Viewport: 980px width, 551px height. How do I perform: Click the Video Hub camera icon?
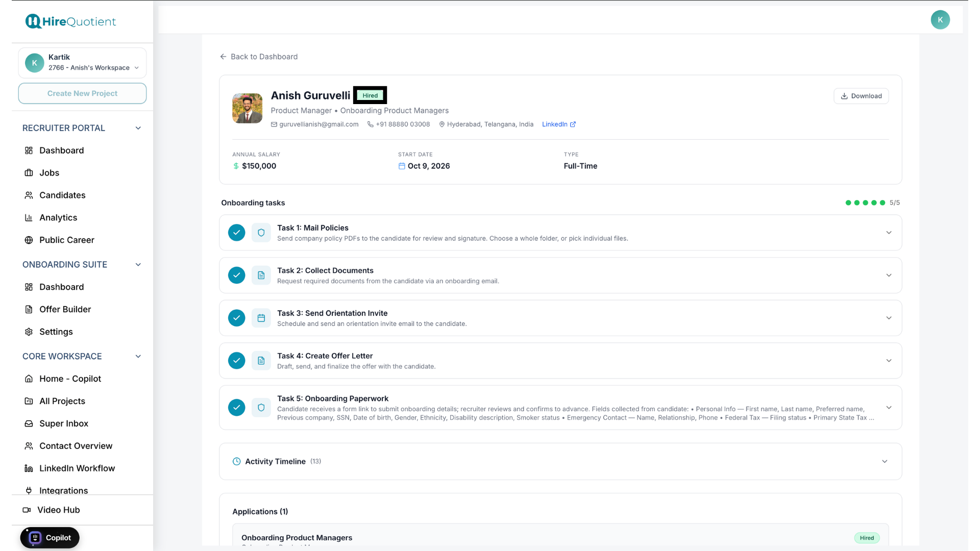tap(27, 510)
